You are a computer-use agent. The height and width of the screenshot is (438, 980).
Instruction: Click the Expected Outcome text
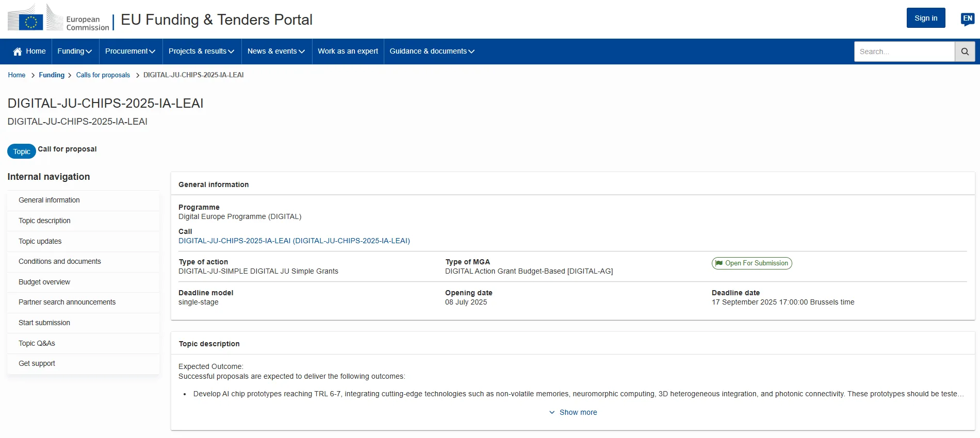(211, 367)
